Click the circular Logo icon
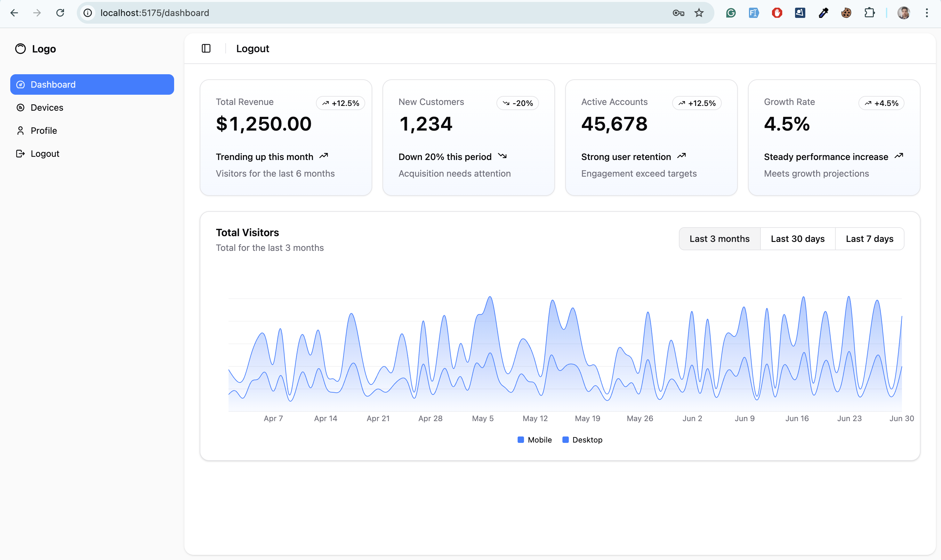Screen dimensions: 941x560 click(20, 49)
